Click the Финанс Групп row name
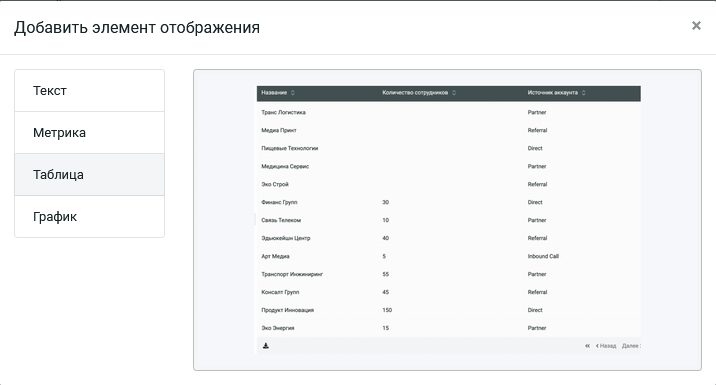 pyautogui.click(x=279, y=202)
